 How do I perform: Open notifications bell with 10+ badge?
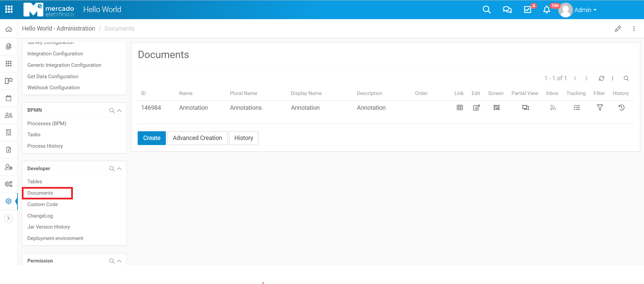[547, 10]
